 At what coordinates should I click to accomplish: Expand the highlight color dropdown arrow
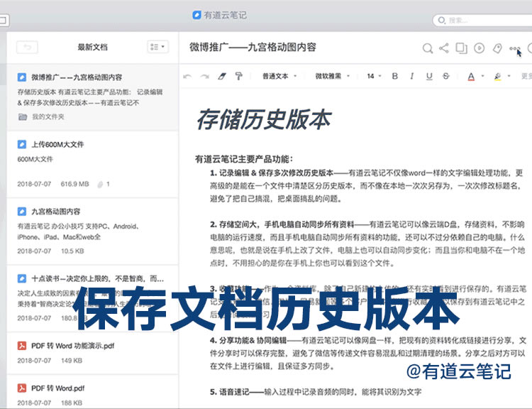click(509, 76)
